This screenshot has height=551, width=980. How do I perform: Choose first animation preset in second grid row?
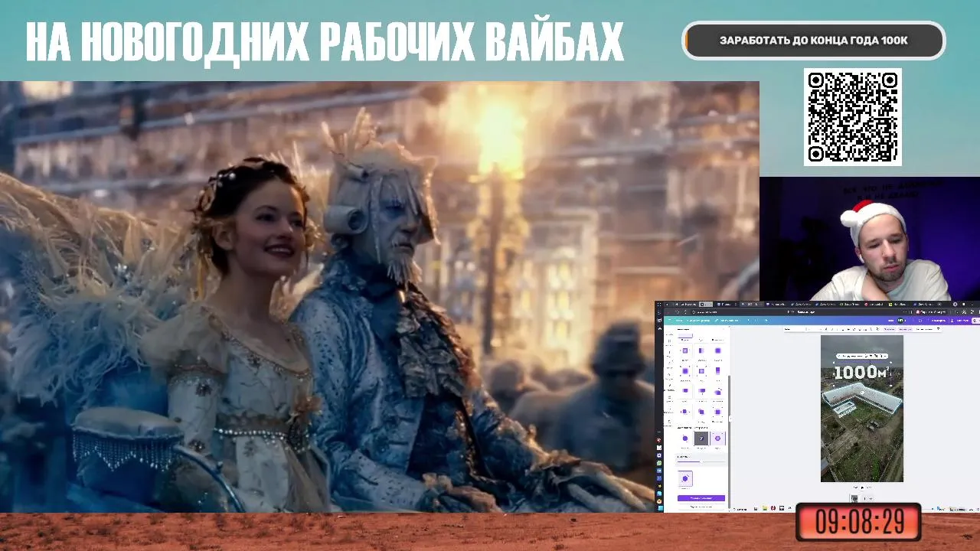685,371
